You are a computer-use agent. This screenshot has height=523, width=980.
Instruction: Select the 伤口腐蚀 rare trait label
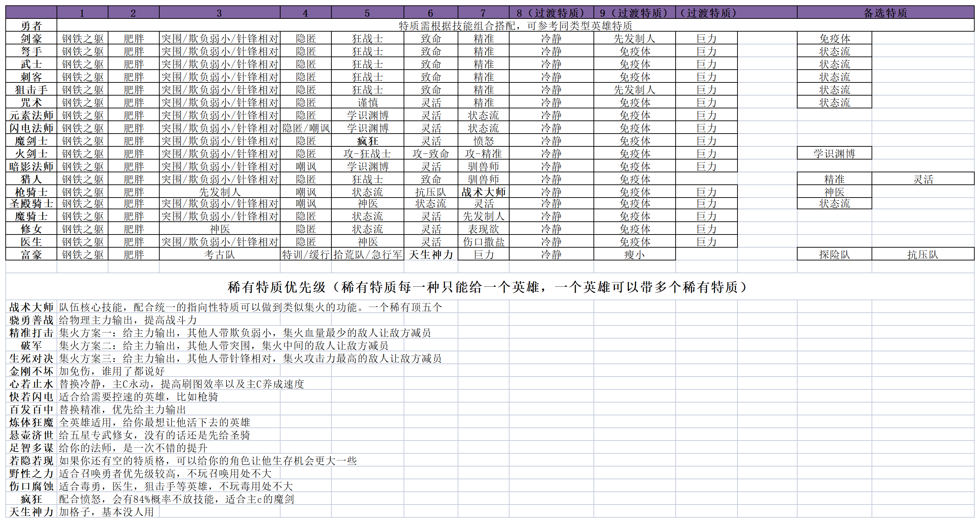pyautogui.click(x=31, y=486)
